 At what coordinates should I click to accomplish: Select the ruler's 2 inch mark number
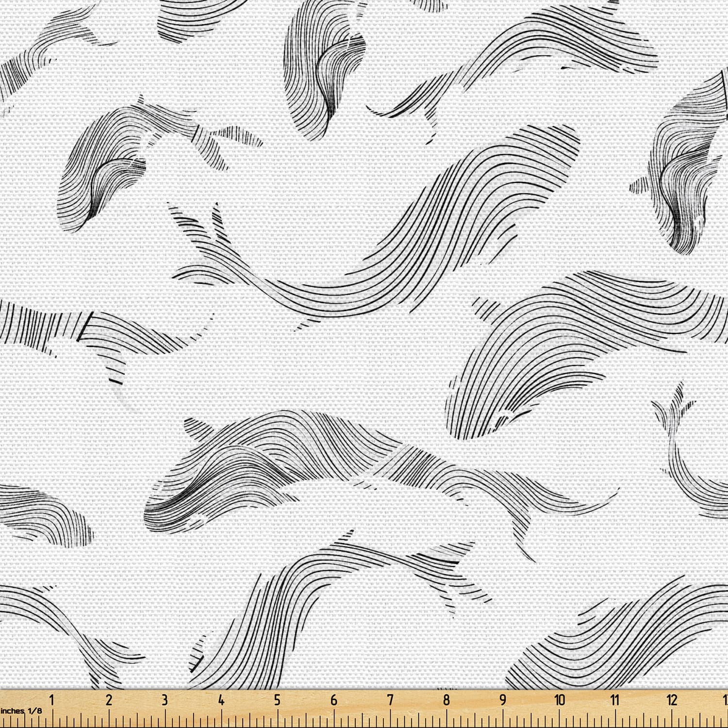point(109,699)
